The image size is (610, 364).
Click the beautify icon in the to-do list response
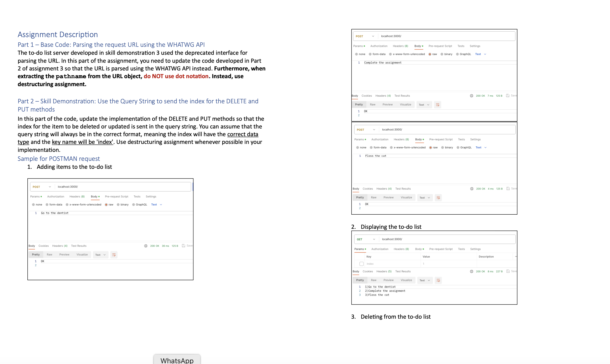pos(438,280)
